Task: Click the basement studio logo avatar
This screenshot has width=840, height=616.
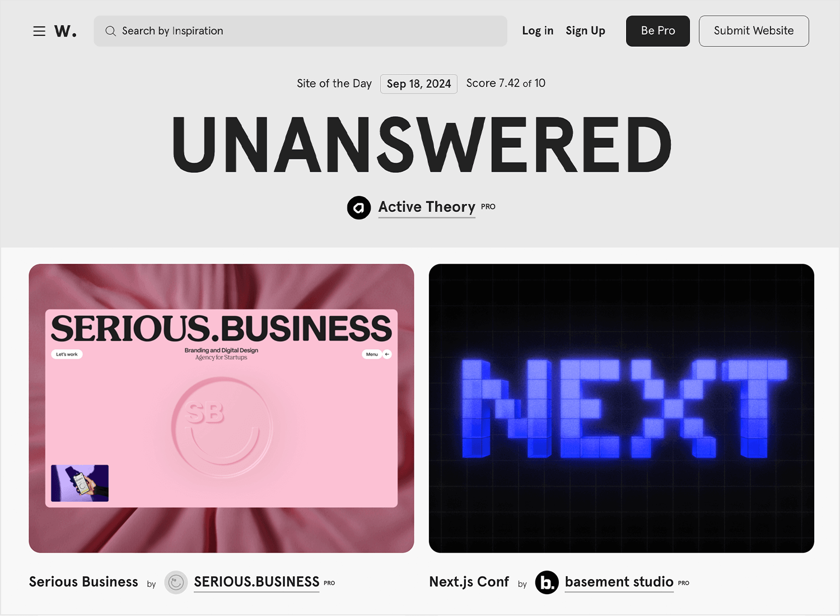Action: click(x=547, y=582)
